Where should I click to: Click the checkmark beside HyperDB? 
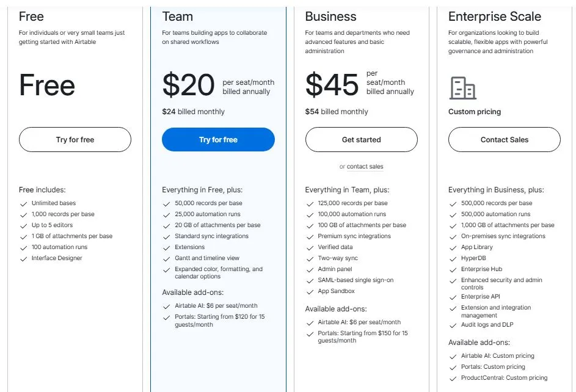pyautogui.click(x=453, y=258)
